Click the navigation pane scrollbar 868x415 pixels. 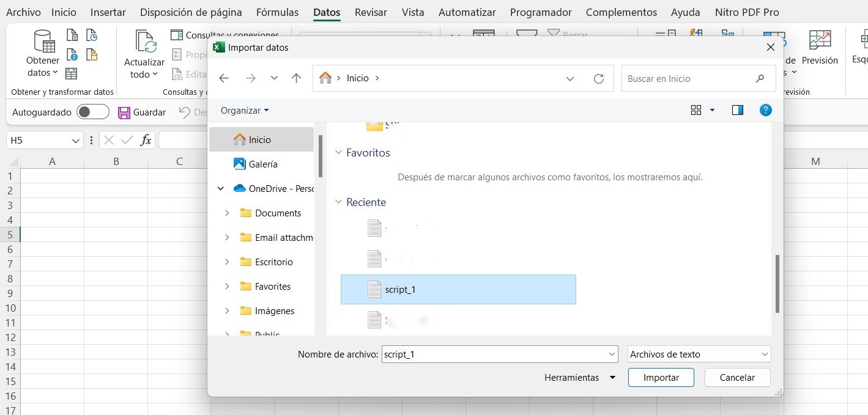(321, 156)
